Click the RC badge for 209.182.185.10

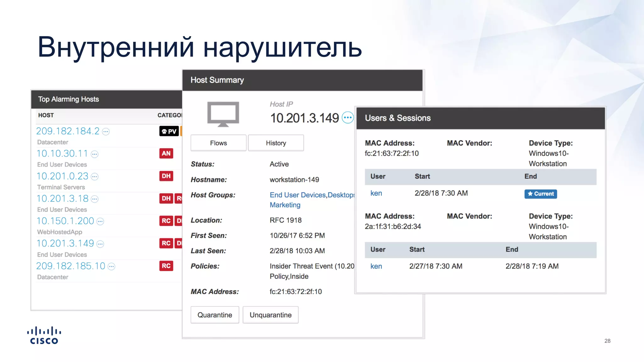(x=166, y=266)
